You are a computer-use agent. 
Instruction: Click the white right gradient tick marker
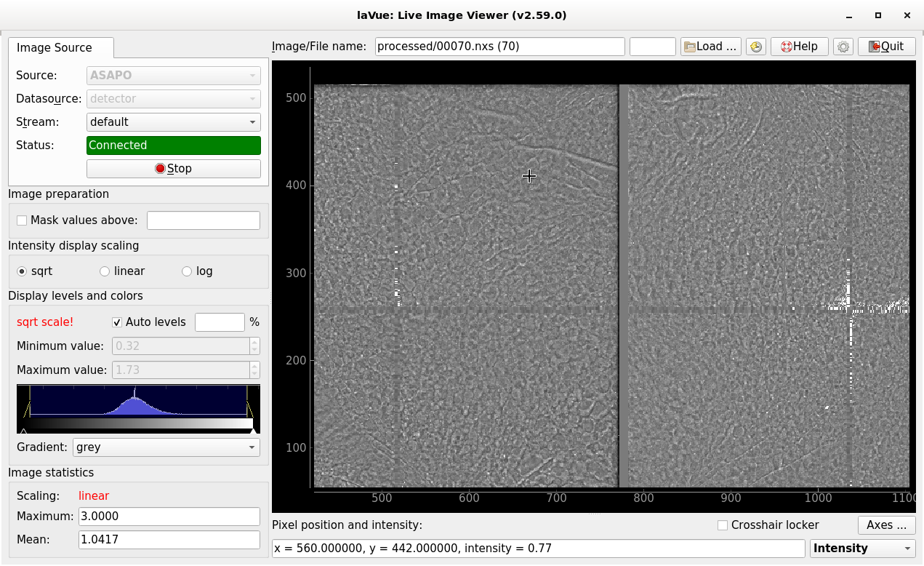tap(252, 431)
